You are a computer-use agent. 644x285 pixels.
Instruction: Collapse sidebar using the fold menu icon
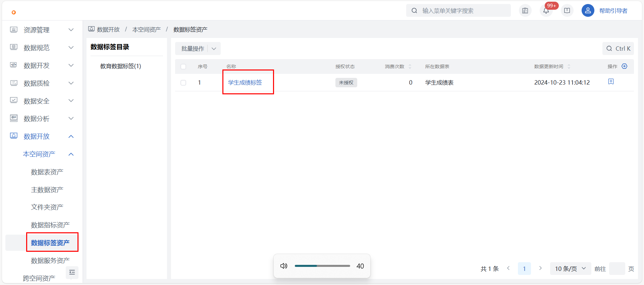coord(72,272)
